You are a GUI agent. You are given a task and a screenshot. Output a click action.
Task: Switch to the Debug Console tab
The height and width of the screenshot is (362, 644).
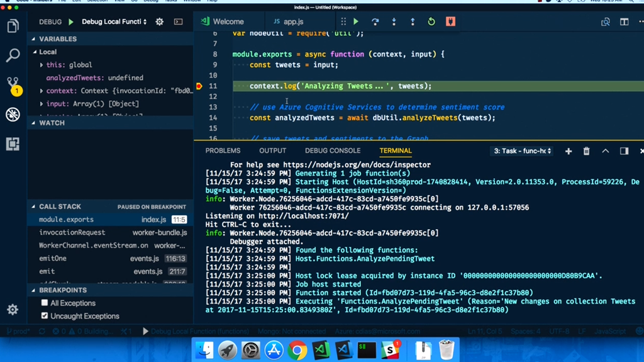(333, 151)
